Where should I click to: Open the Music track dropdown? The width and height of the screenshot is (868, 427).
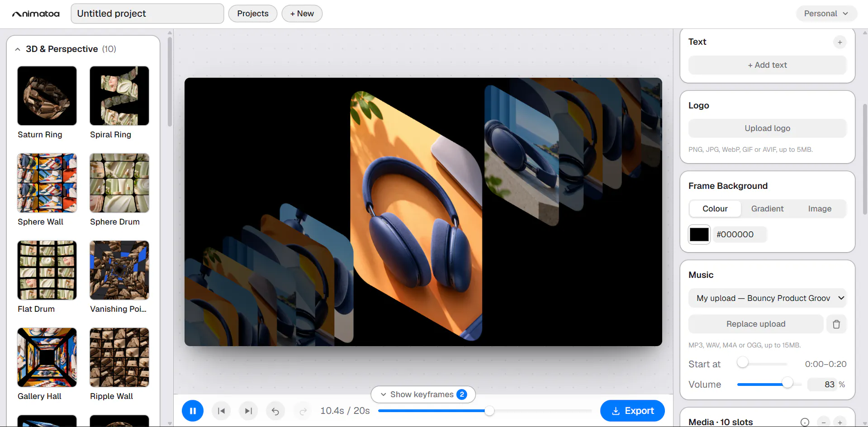click(x=767, y=298)
